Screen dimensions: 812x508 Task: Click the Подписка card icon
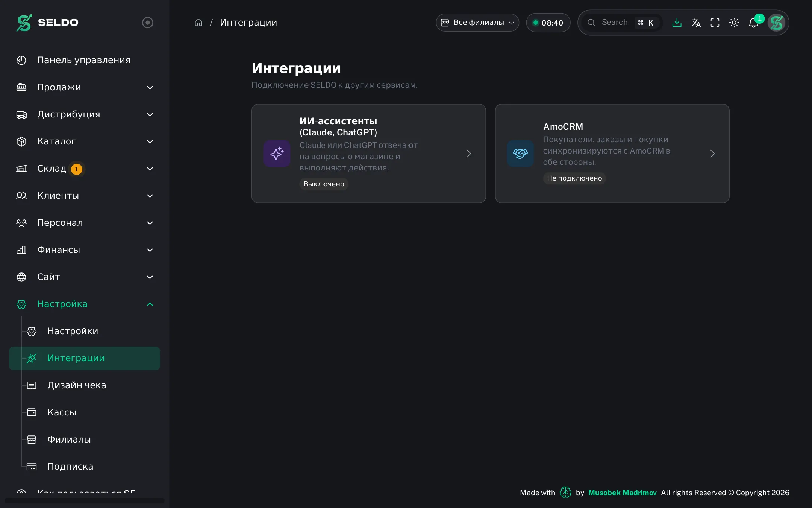click(32, 467)
